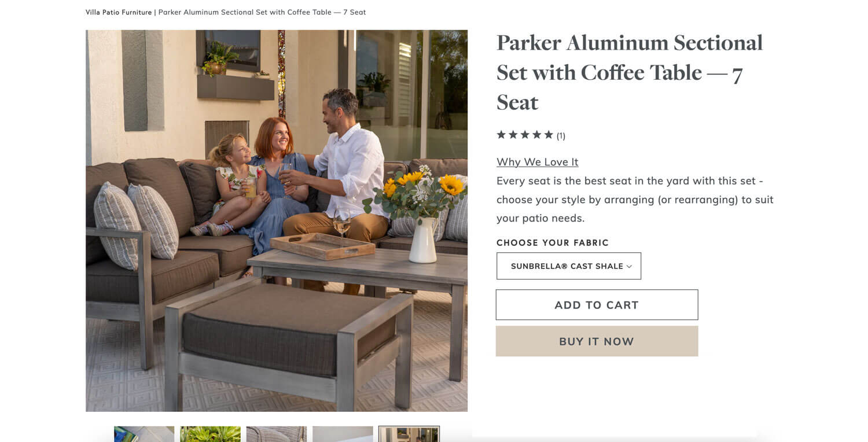Select the highlighted patio scene thumbnail
This screenshot has height=442, width=868.
[x=409, y=434]
